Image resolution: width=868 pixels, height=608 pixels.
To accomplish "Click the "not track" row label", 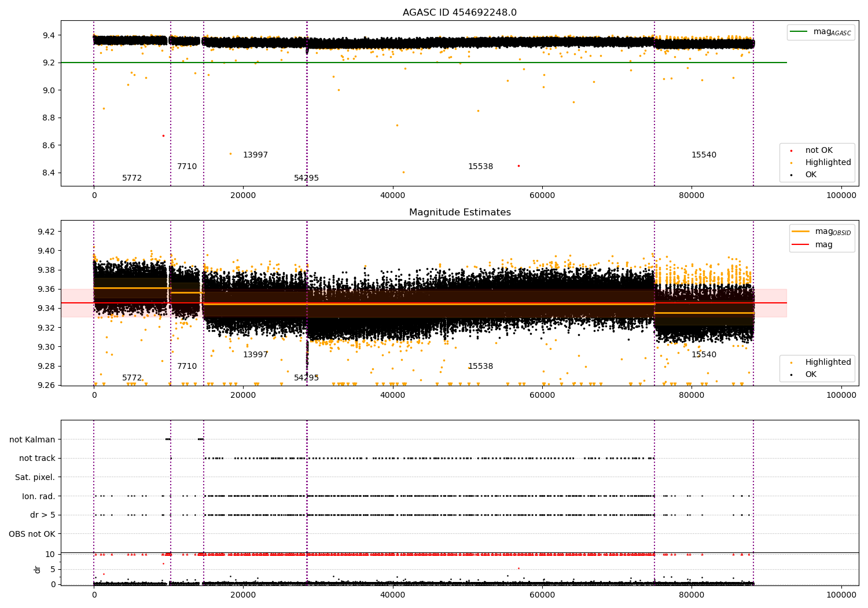I will click(37, 459).
